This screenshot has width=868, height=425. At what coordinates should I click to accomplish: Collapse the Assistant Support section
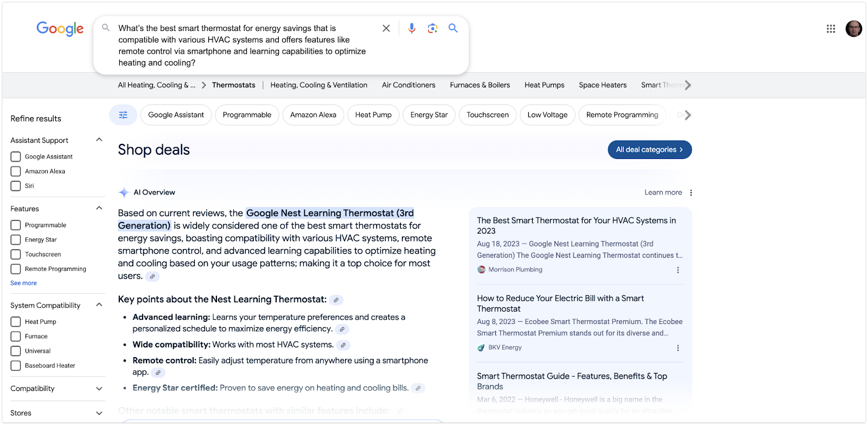[99, 140]
